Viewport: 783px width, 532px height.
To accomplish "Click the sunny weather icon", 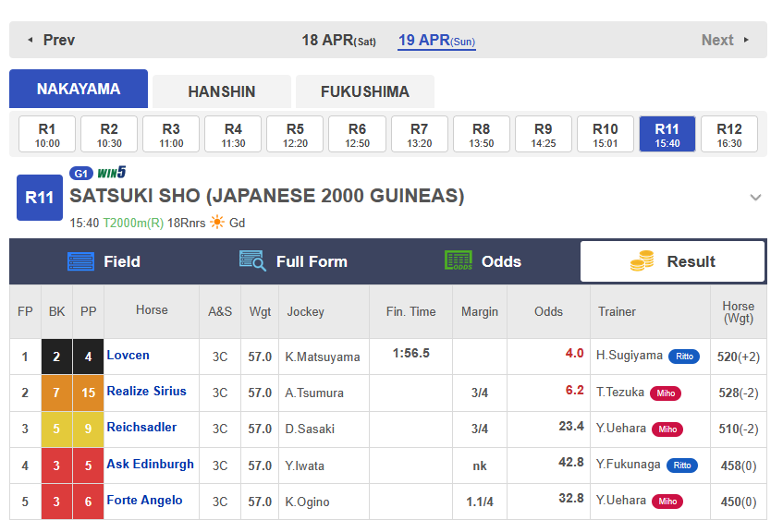I will pyautogui.click(x=217, y=222).
